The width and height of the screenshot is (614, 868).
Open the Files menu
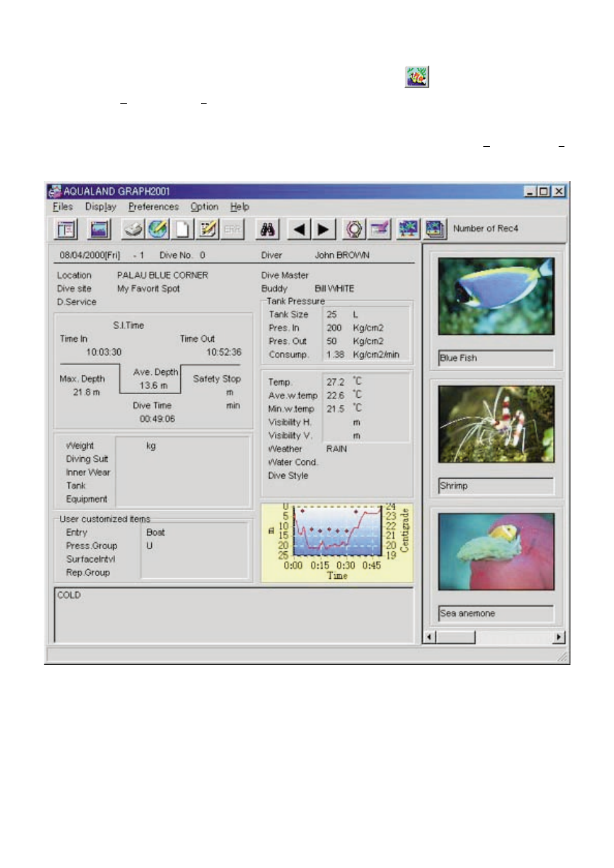pyautogui.click(x=62, y=207)
